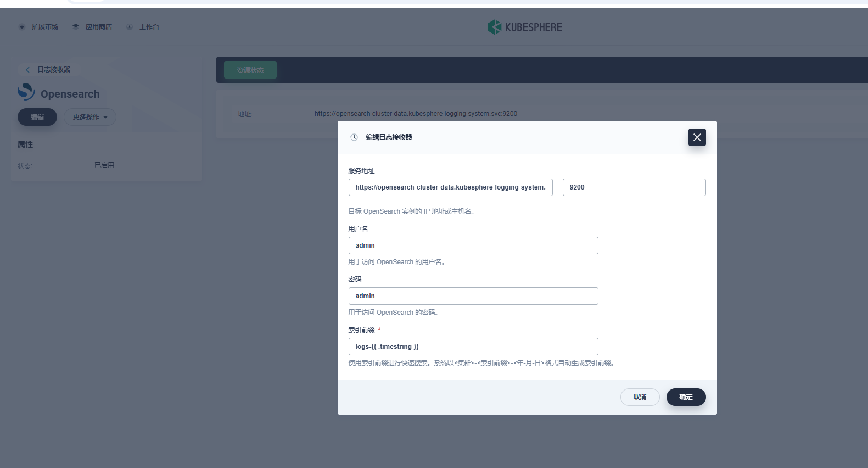
Task: Click the 已启用 status value
Action: pyautogui.click(x=104, y=165)
